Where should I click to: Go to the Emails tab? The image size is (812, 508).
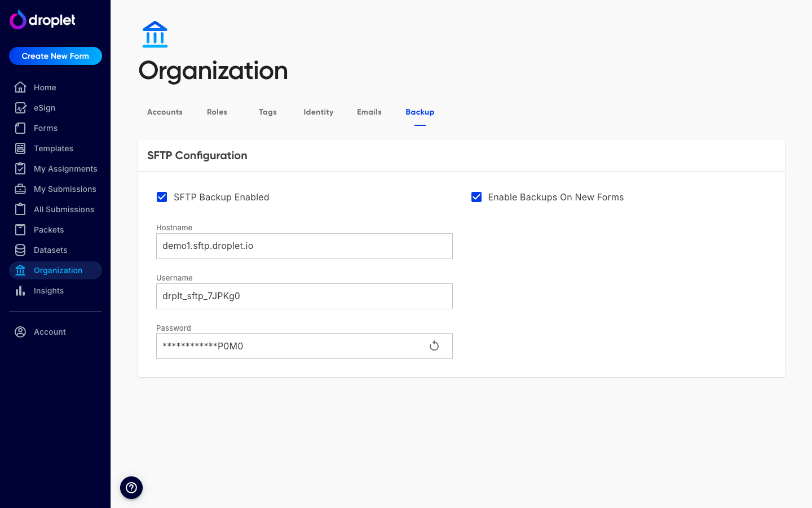point(369,112)
